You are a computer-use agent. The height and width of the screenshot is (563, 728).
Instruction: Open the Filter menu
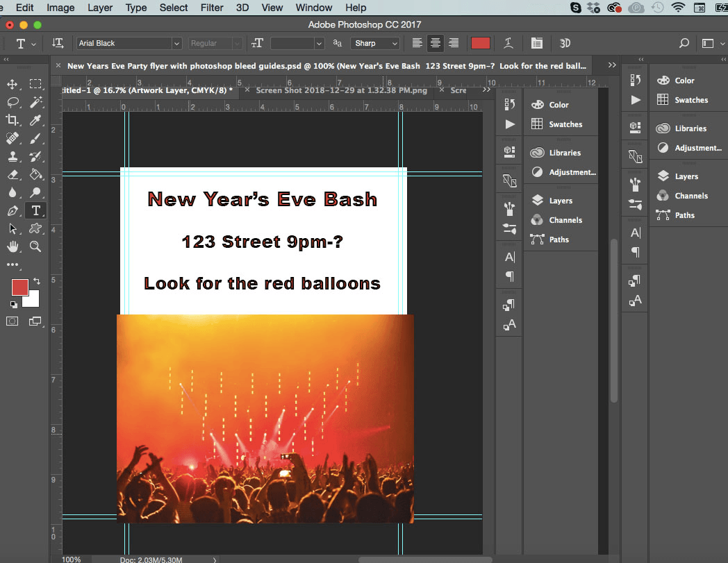[211, 8]
